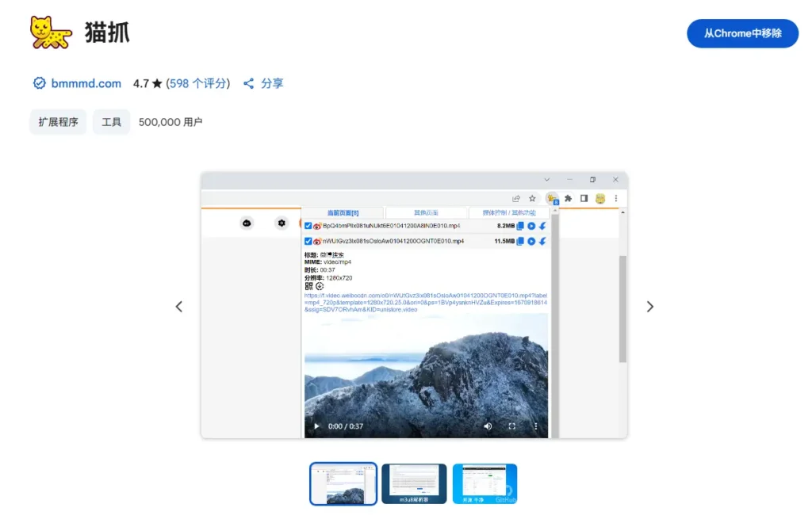Viewport: 812px width, 523px height.
Task: Click the 从Chrome中移除 button
Action: click(x=742, y=33)
